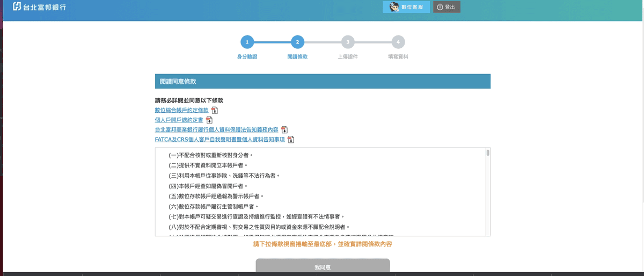Click text (七)對本帳戶可疑交易進行查證
The height and width of the screenshot is (276, 644).
[257, 216]
